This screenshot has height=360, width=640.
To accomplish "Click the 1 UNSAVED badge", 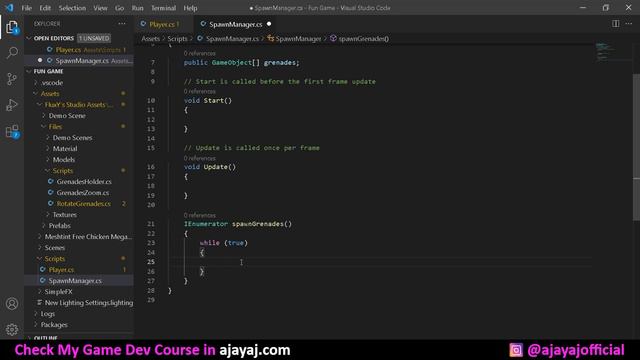I will (x=94, y=38).
